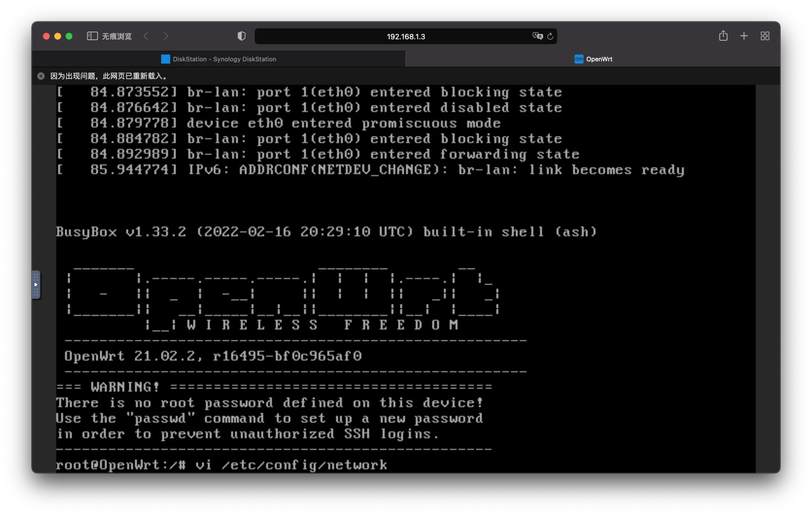
Task: Click the yellow minimize window button
Action: [x=58, y=36]
